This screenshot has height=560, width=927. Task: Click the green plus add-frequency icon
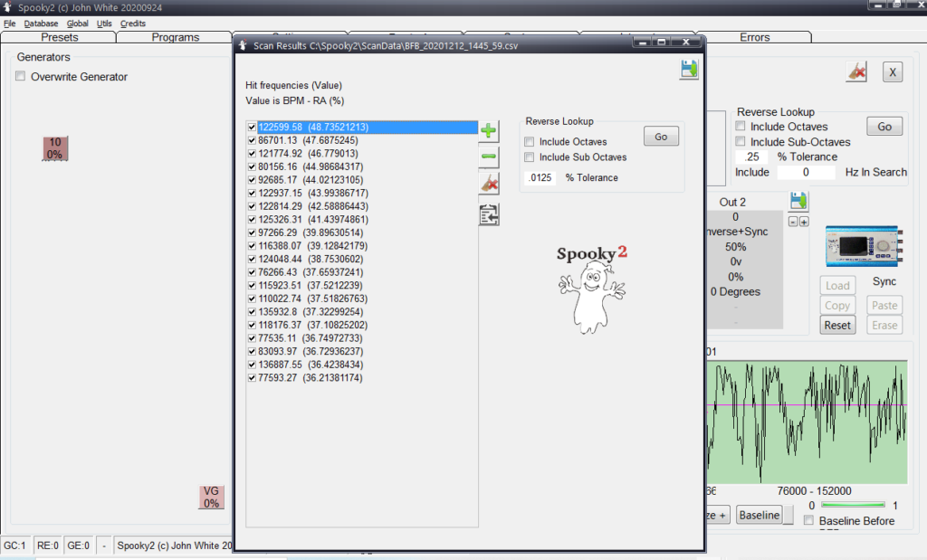(489, 130)
